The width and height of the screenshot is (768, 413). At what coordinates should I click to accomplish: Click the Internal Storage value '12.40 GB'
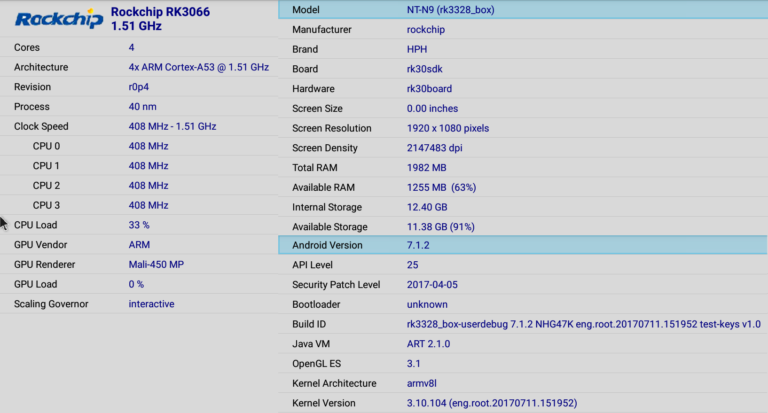pyautogui.click(x=427, y=207)
